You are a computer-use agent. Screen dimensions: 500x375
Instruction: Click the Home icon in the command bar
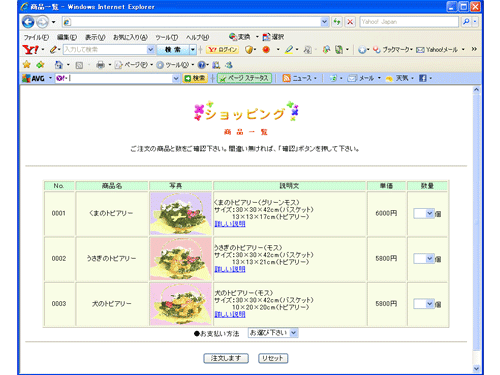[59, 65]
